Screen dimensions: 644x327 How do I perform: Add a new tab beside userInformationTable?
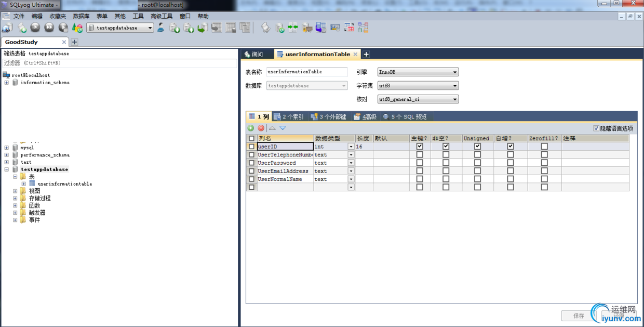(366, 54)
